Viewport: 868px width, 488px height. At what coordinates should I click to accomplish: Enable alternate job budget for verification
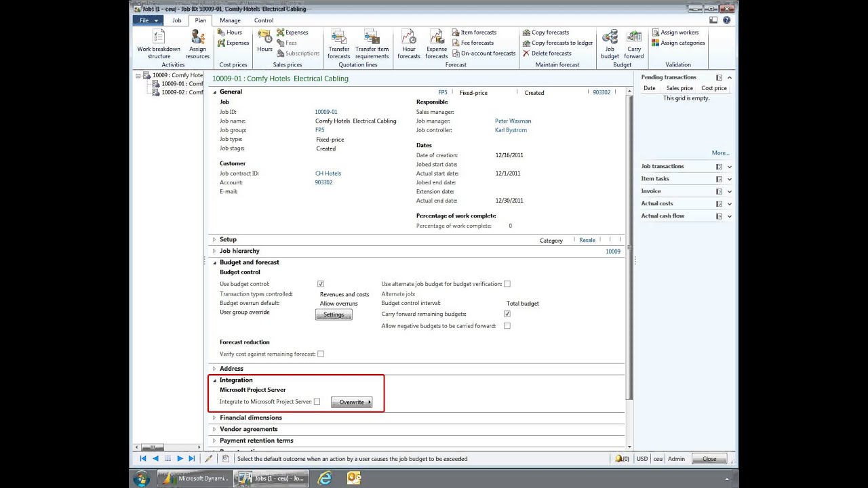click(507, 284)
